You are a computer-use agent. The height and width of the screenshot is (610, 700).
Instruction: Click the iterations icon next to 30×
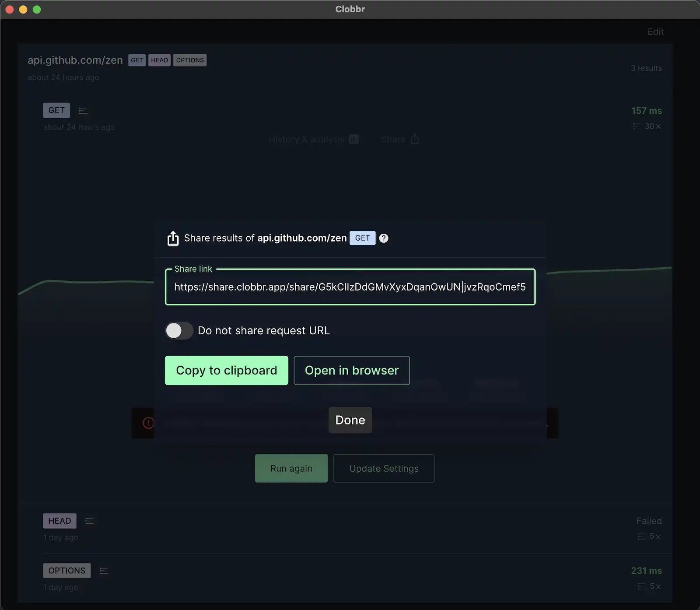click(x=637, y=126)
